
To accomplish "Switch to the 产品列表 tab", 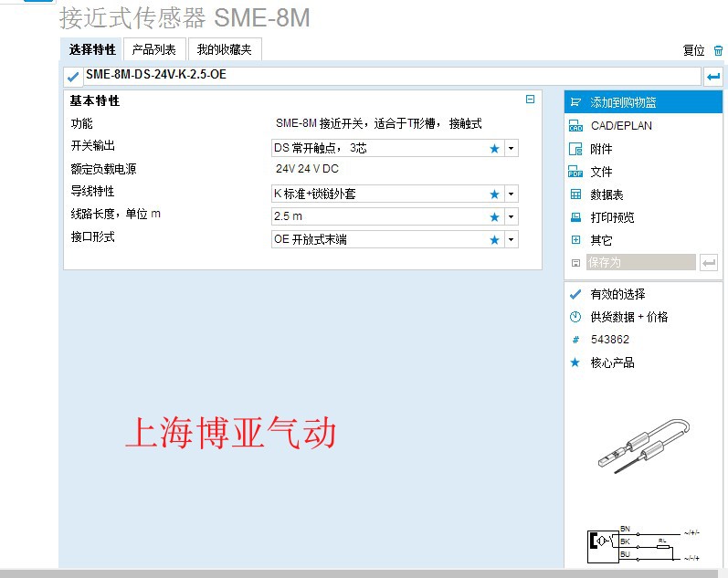I will click(x=153, y=49).
